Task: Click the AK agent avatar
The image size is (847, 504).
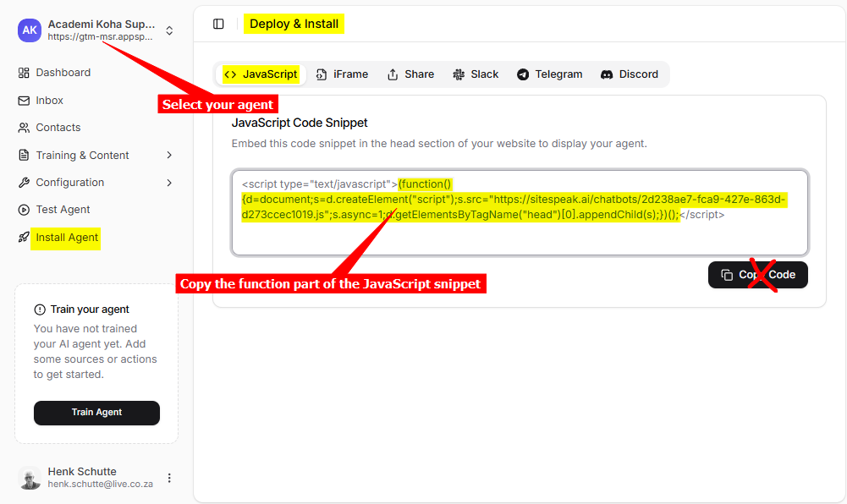Action: pos(29,30)
